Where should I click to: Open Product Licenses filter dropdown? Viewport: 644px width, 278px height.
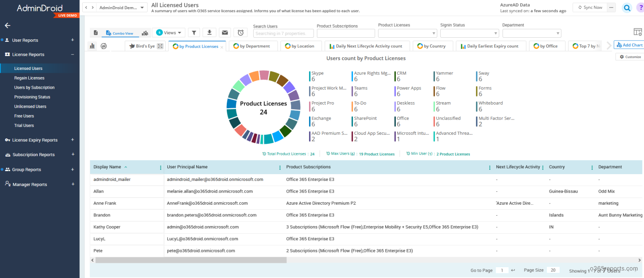pyautogui.click(x=408, y=33)
